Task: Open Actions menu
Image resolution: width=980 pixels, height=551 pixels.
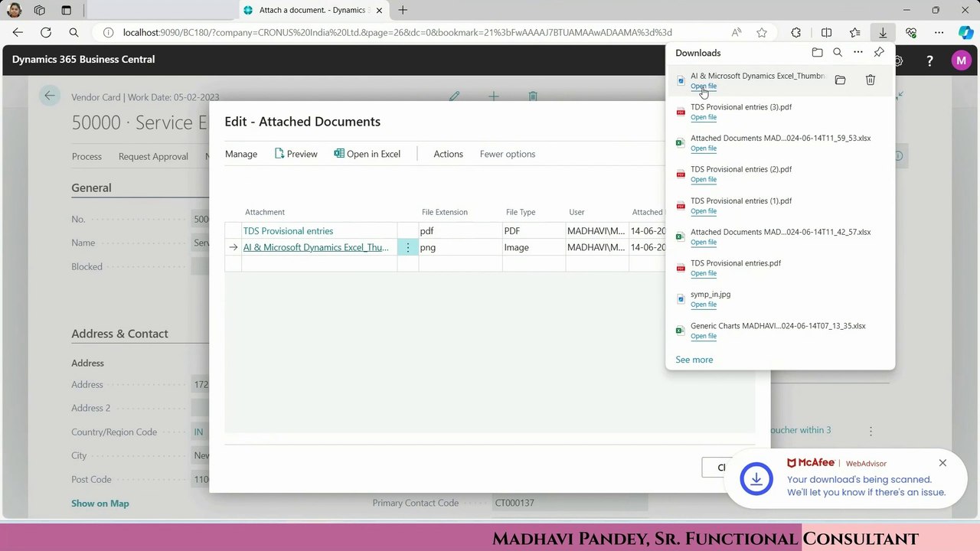Action: (448, 154)
